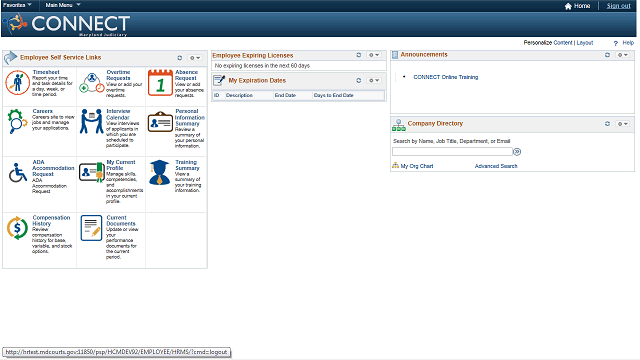Click the Overtime Requests icon

92,83
